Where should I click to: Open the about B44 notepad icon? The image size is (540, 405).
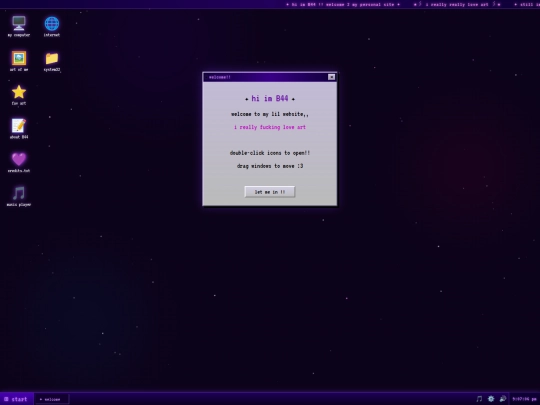click(19, 128)
